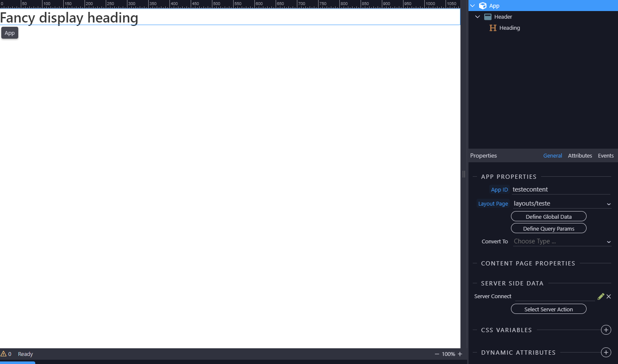Viewport: 618px width, 364px height.
Task: Click the pencil icon to edit Server Connect
Action: point(601,296)
